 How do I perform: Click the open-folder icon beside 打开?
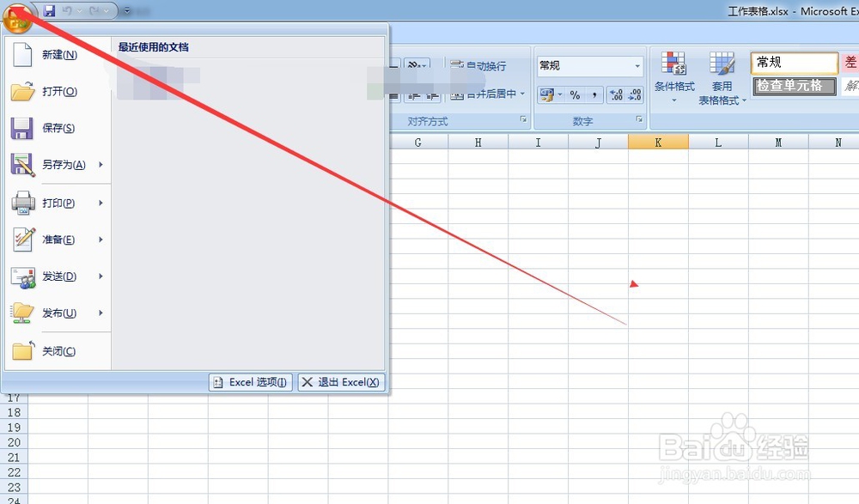coord(22,92)
